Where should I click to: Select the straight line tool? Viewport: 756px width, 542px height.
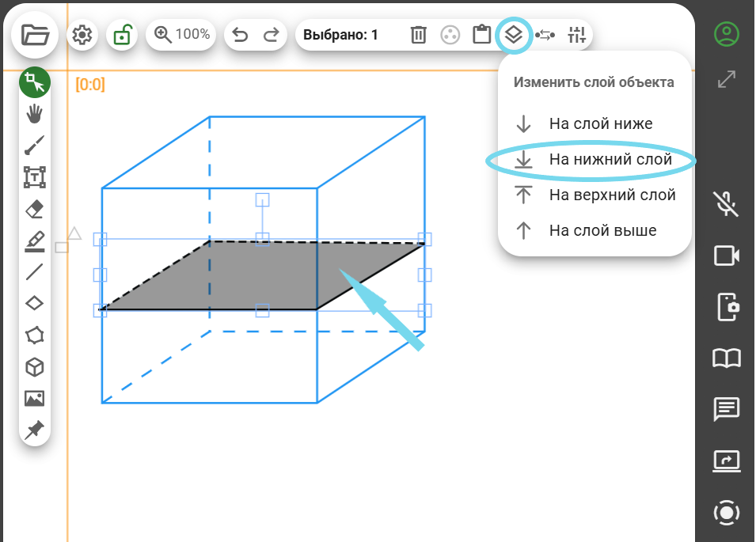[34, 272]
